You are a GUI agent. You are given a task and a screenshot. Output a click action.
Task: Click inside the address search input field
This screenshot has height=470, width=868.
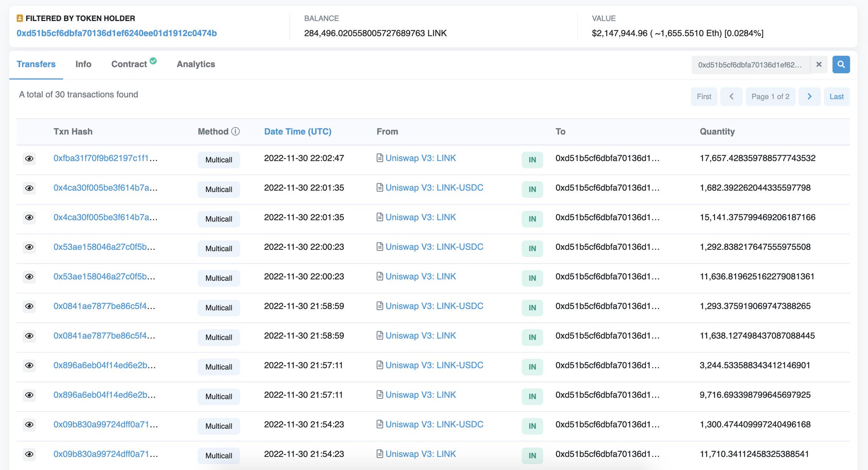tap(750, 64)
